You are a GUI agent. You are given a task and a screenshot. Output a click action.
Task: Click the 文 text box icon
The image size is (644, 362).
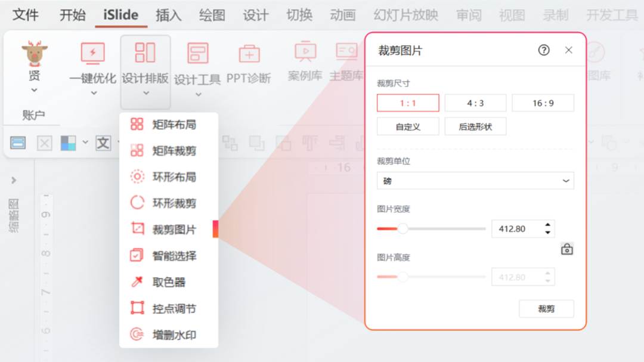(103, 143)
